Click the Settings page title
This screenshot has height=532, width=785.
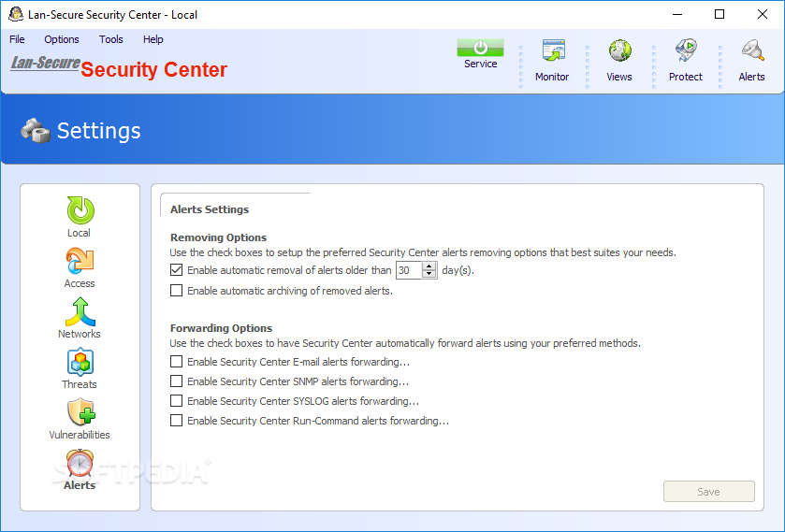pos(98,131)
